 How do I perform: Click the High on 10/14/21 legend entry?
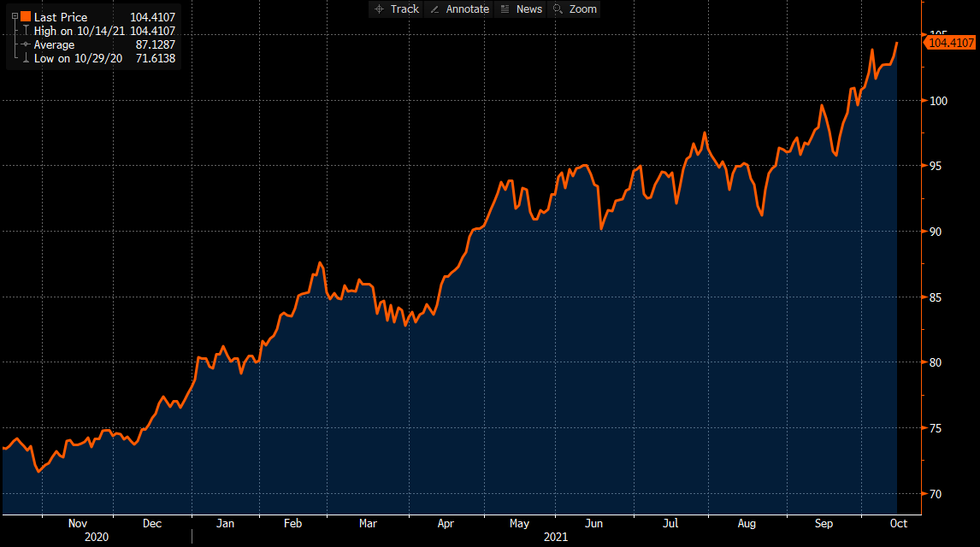click(x=77, y=31)
